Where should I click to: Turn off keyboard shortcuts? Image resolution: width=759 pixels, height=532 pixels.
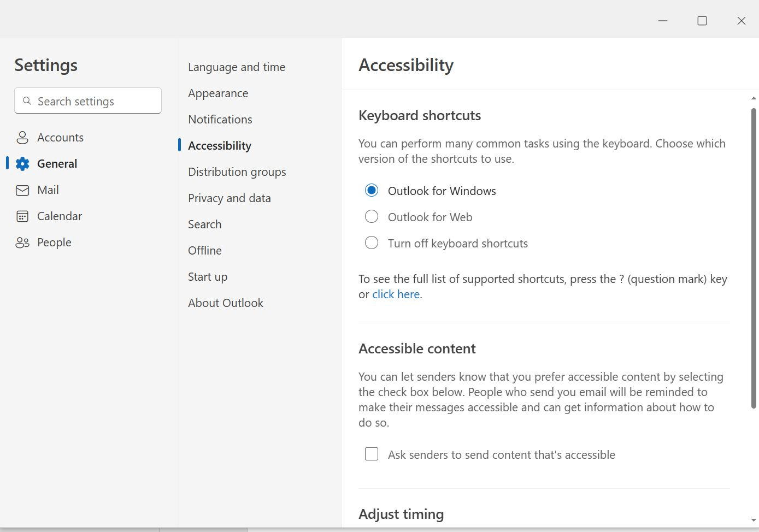click(x=372, y=243)
